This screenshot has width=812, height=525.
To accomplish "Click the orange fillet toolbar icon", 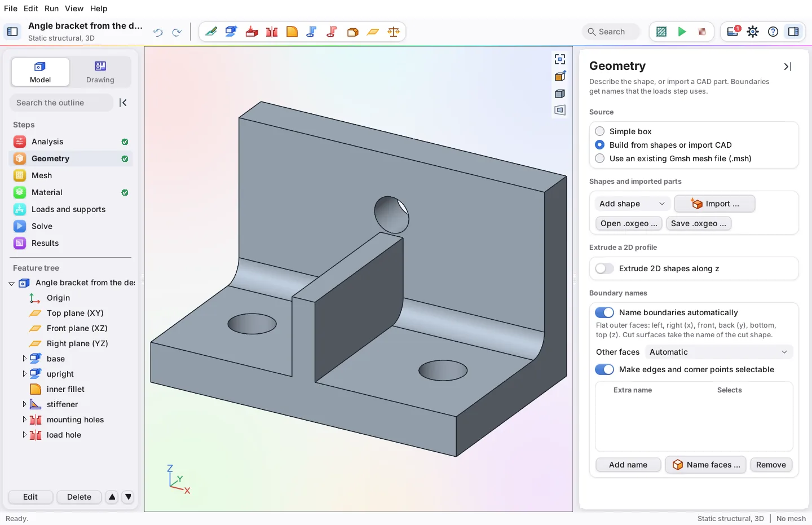I will click(x=292, y=32).
